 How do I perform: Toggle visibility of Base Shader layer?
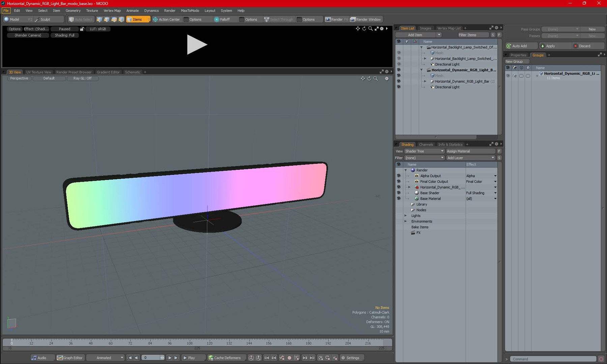399,193
